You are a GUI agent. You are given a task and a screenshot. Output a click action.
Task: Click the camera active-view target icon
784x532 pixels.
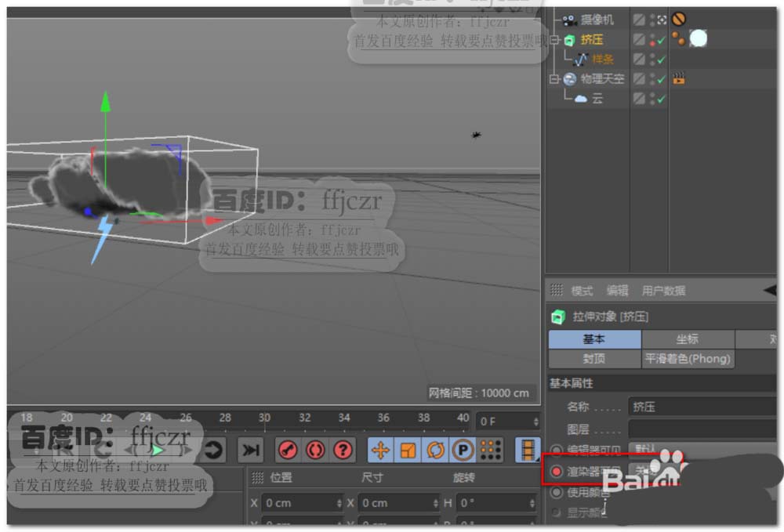pyautogui.click(x=662, y=20)
